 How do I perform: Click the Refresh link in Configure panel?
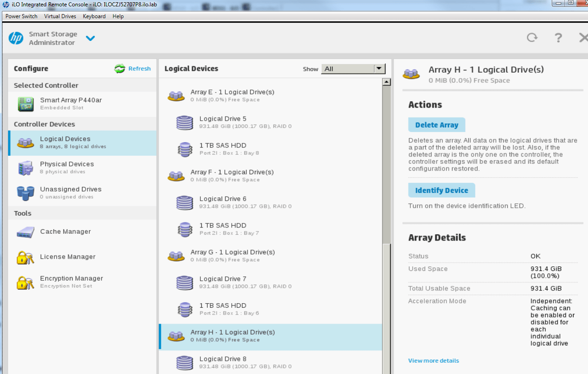tap(139, 69)
